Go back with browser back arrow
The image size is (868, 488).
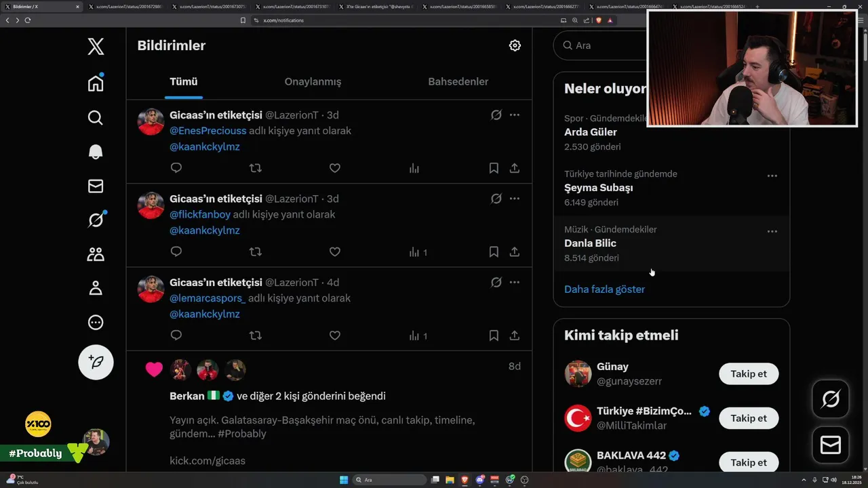click(7, 20)
